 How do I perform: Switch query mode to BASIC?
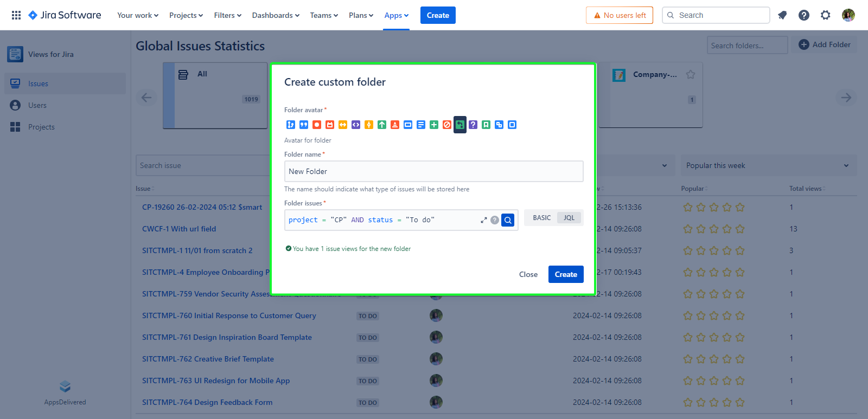point(541,218)
